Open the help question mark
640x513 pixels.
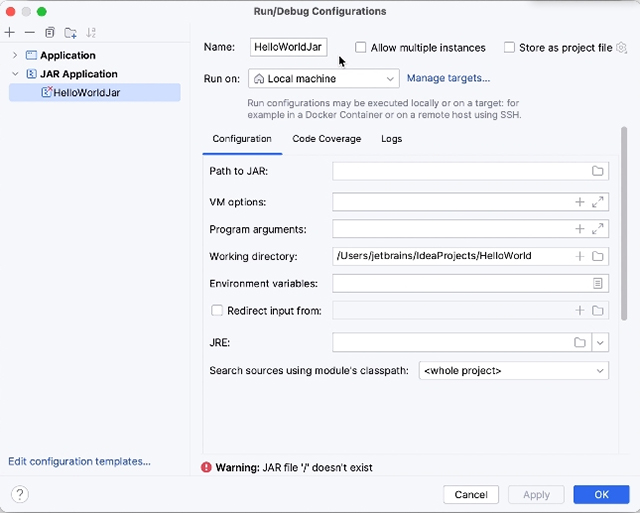tap(20, 494)
